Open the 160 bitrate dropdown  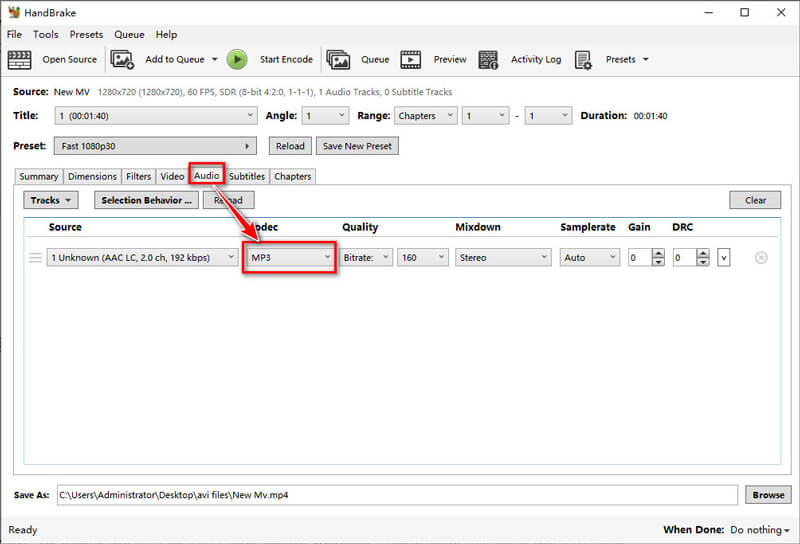coord(423,258)
